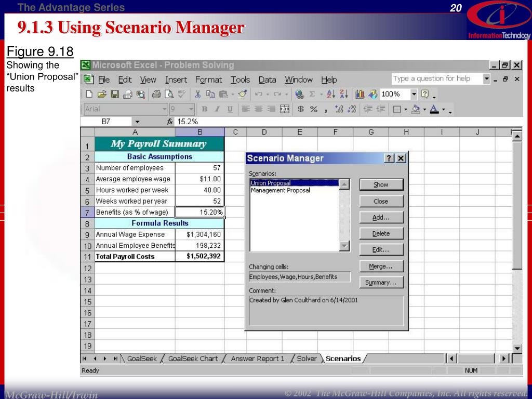This screenshot has width=532, height=399.
Task: Click the Merge... button
Action: click(381, 267)
